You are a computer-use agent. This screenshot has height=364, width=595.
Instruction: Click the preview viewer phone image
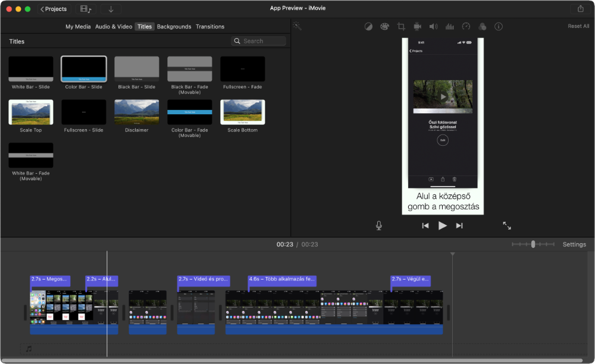pyautogui.click(x=443, y=126)
